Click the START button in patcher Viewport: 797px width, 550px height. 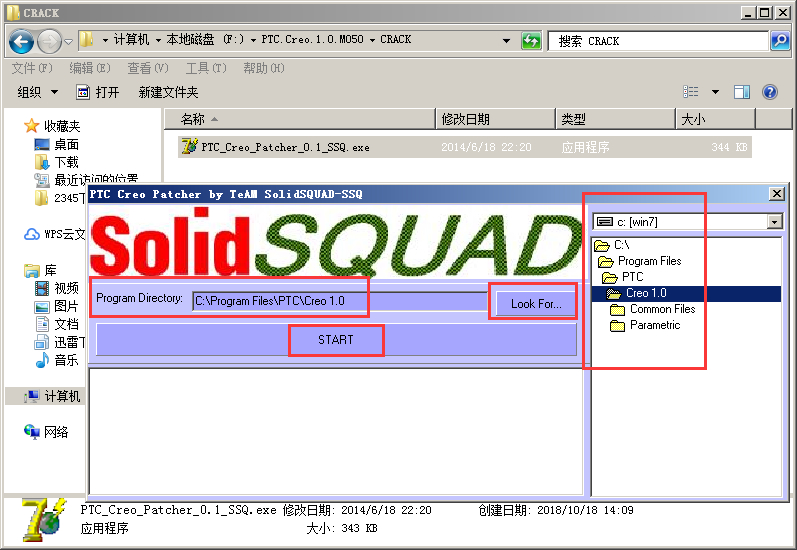pyautogui.click(x=336, y=340)
